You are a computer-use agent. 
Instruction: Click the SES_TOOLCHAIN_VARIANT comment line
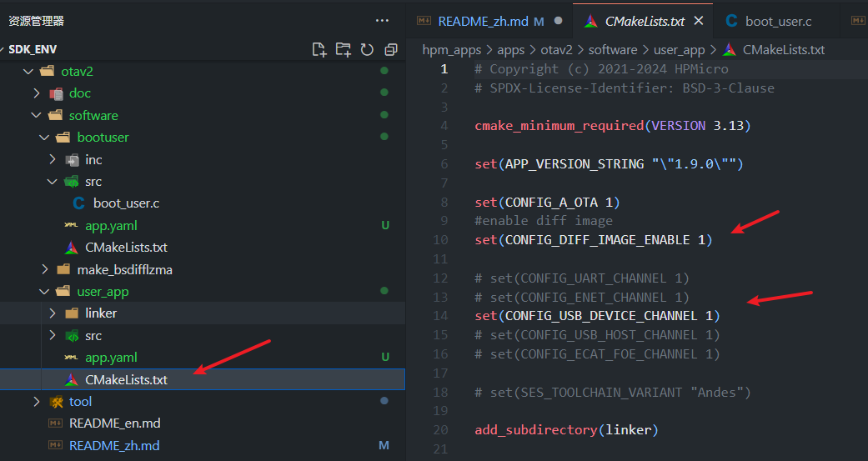click(613, 393)
